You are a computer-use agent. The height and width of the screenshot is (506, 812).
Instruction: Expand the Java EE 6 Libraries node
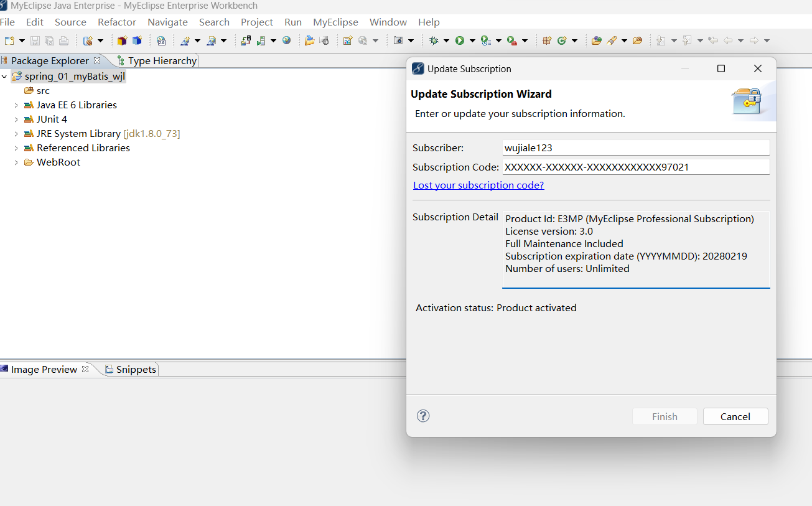(x=16, y=105)
